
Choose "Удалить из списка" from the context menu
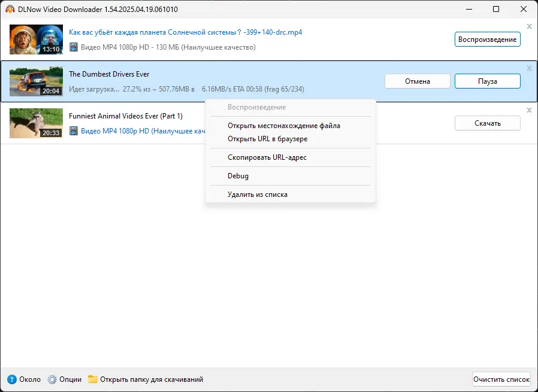click(258, 194)
